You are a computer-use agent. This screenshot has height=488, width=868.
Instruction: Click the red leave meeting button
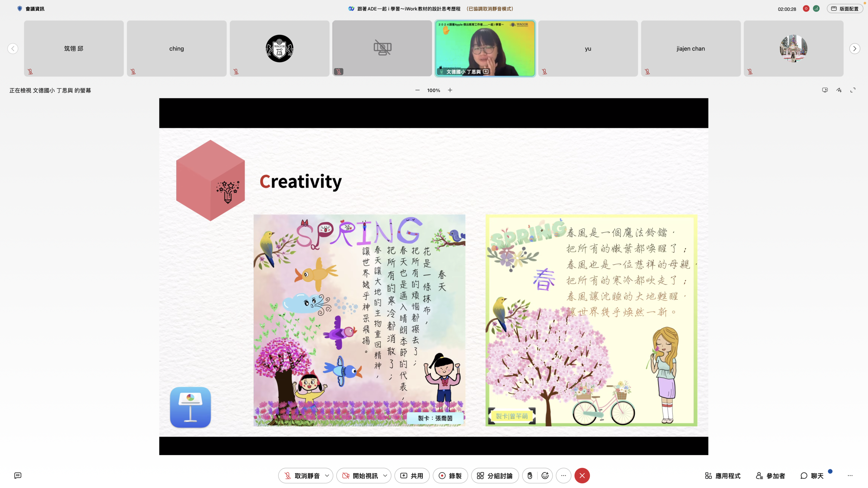coord(582,475)
